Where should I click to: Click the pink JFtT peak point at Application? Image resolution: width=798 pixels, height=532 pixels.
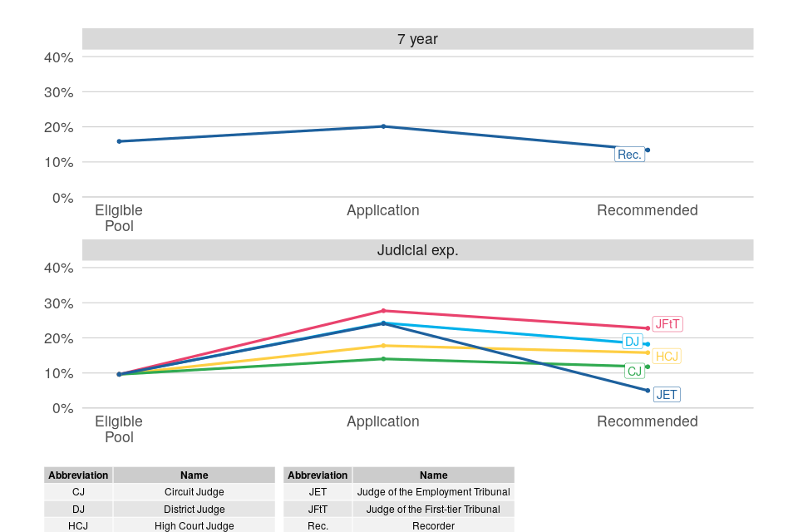click(383, 311)
